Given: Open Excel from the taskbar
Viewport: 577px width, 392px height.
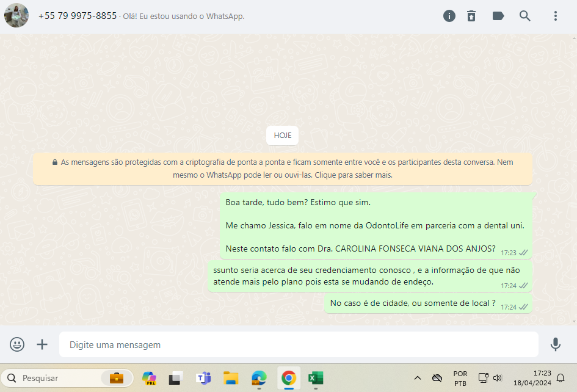Looking at the screenshot, I should tap(316, 378).
